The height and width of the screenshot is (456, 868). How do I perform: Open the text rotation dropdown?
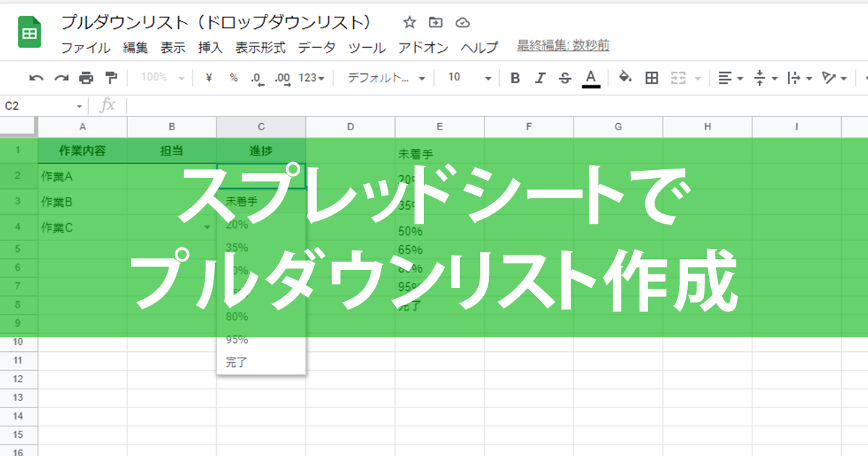pyautogui.click(x=834, y=77)
